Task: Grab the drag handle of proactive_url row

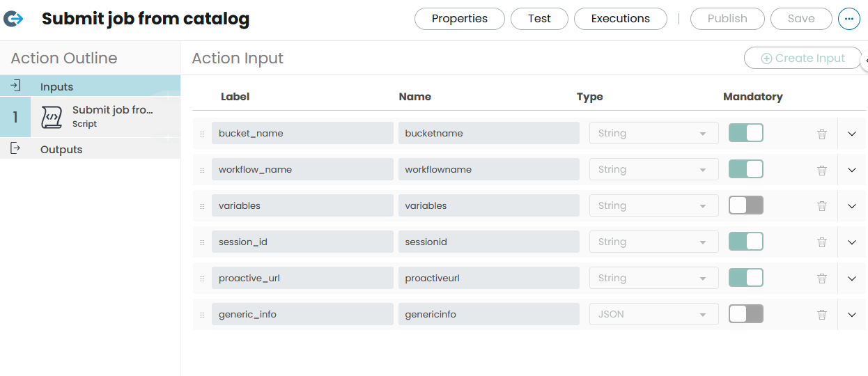Action: tap(202, 279)
